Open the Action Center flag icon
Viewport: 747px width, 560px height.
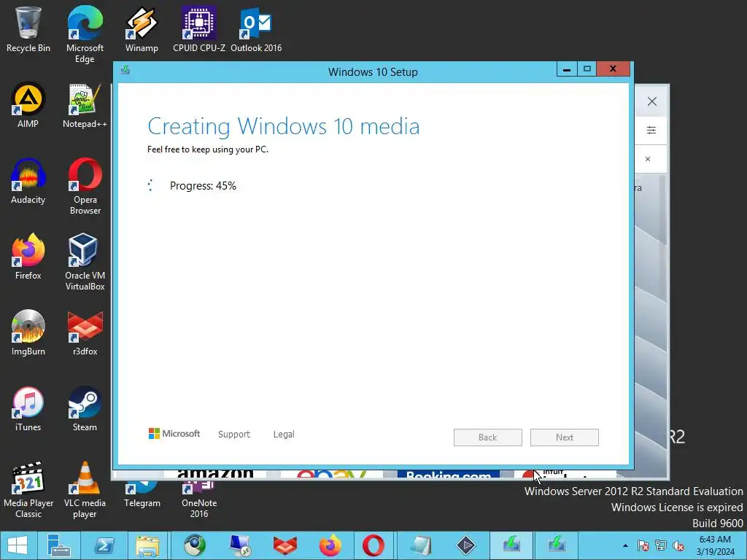point(643,545)
